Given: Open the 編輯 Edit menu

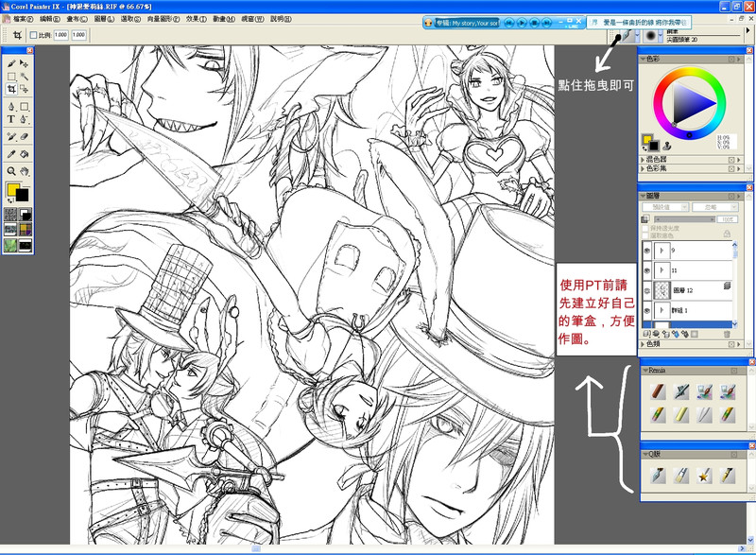Looking at the screenshot, I should 50,19.
